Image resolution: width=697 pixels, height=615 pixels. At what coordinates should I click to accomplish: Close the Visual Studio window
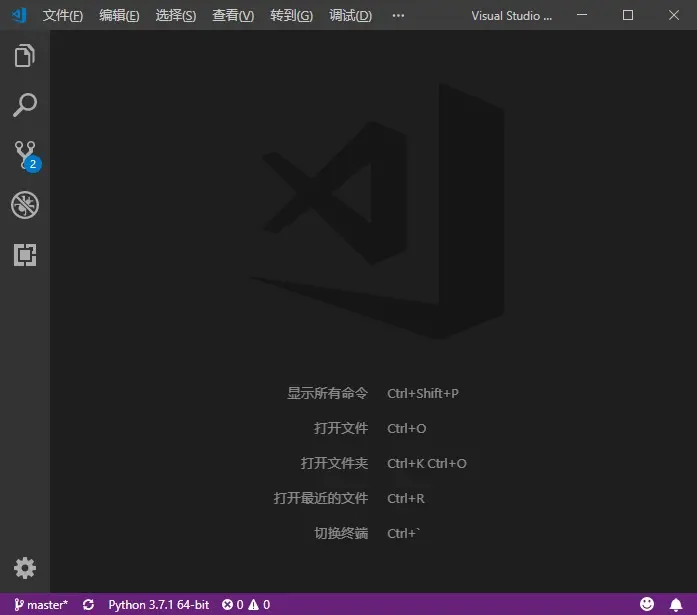click(674, 15)
